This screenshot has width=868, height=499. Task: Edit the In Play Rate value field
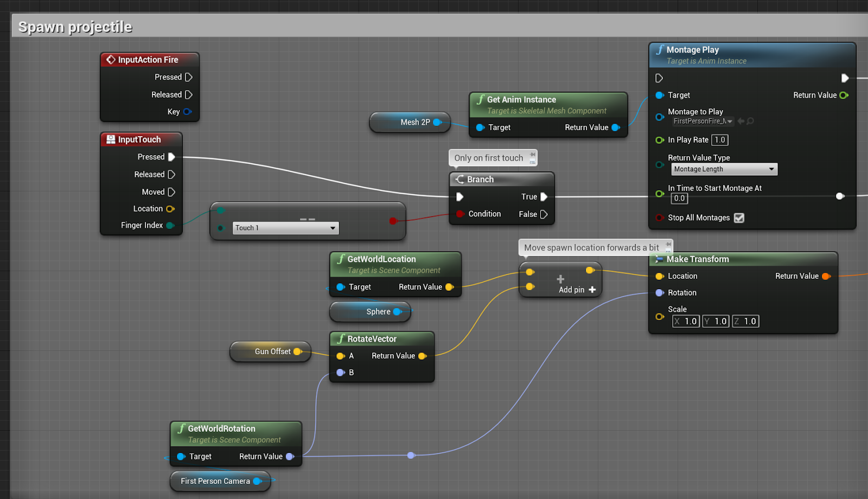point(720,140)
